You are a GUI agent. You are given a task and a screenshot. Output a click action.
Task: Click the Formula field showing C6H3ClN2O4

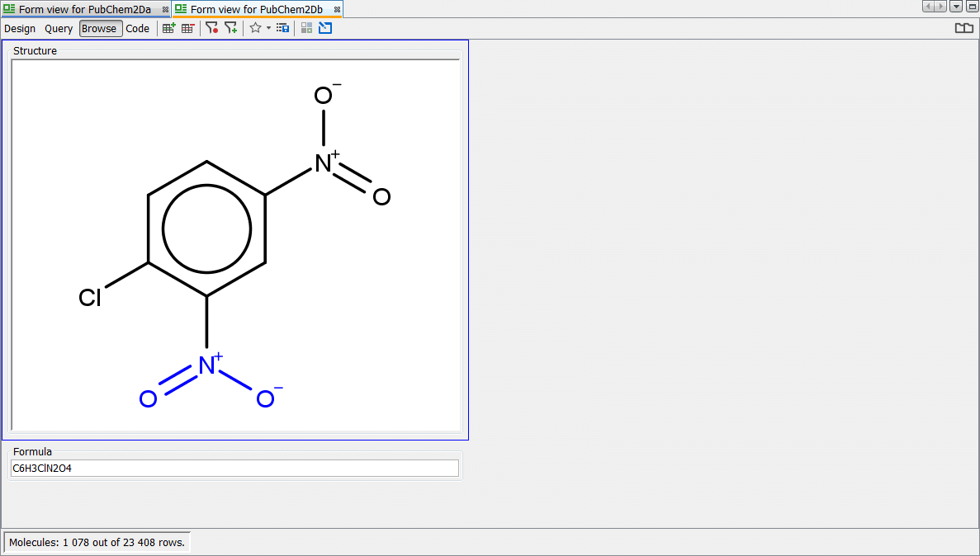[x=234, y=469]
